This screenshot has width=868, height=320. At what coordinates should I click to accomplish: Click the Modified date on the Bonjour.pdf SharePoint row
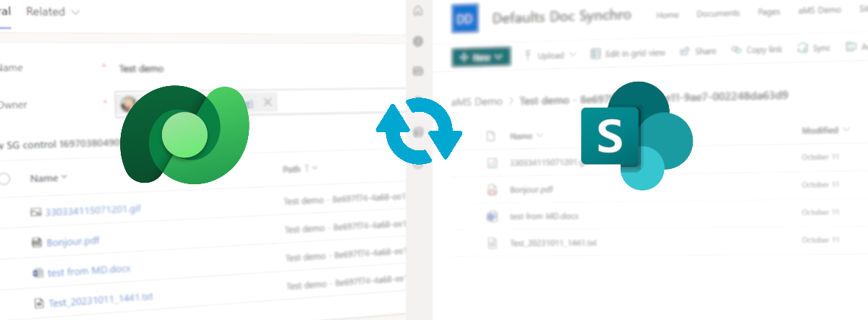point(820,185)
